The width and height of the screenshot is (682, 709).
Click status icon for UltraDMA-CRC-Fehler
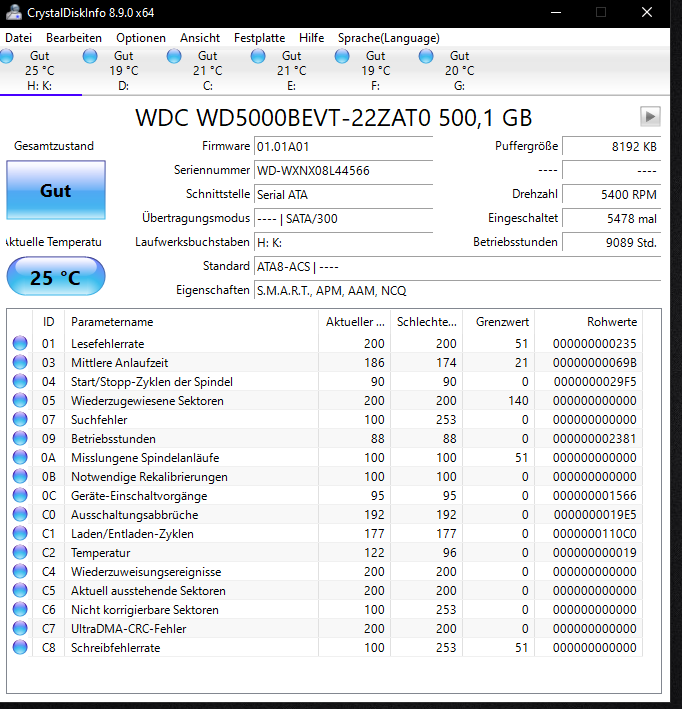point(20,628)
